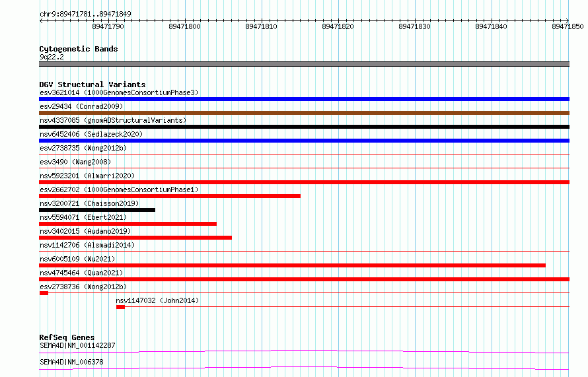Click the small red esv2738736 block
Screen dimensions: 588x377
point(44,293)
